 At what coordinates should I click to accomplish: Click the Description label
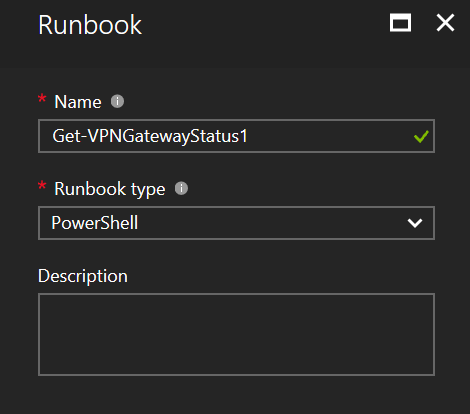[83, 276]
